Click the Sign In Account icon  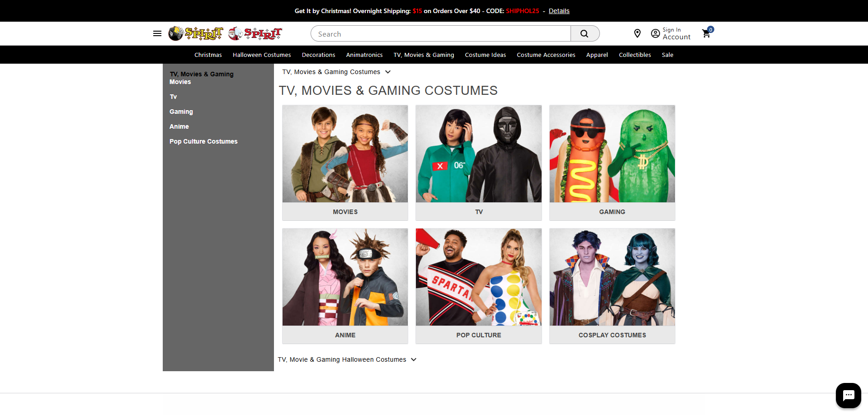(x=656, y=33)
